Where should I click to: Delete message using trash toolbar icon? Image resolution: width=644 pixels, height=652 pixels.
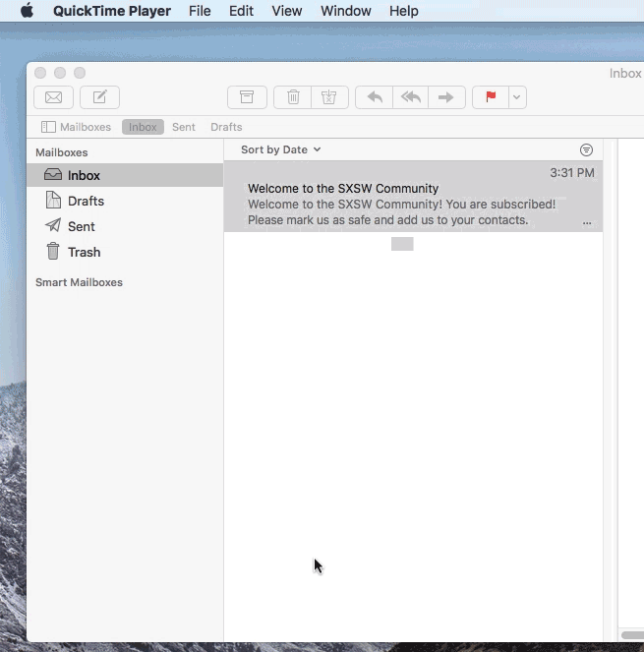[293, 97]
